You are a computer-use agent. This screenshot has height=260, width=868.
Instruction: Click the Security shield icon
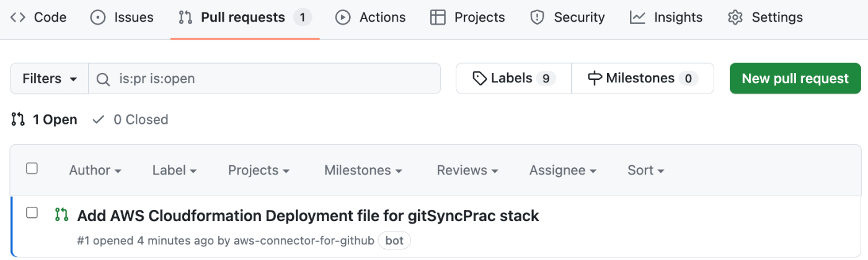pos(538,17)
